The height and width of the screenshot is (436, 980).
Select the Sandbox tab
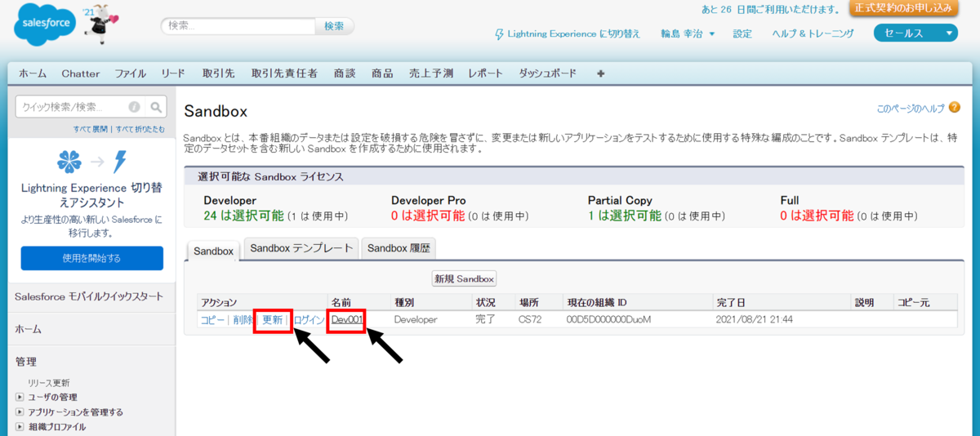click(x=214, y=251)
